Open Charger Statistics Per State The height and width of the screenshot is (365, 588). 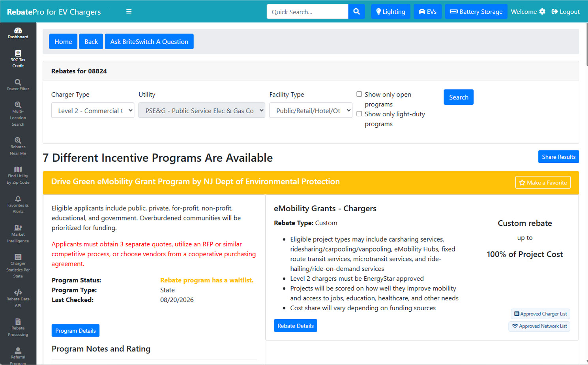pos(18,266)
